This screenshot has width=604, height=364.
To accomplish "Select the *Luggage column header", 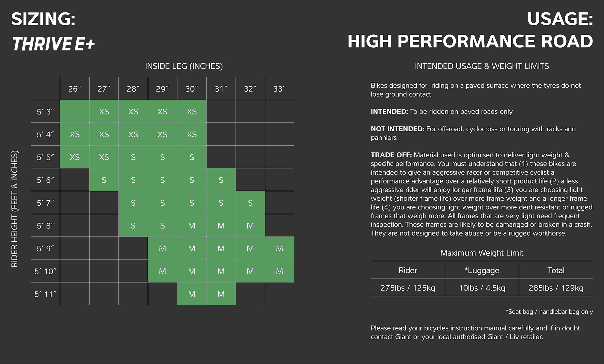I will (x=482, y=270).
